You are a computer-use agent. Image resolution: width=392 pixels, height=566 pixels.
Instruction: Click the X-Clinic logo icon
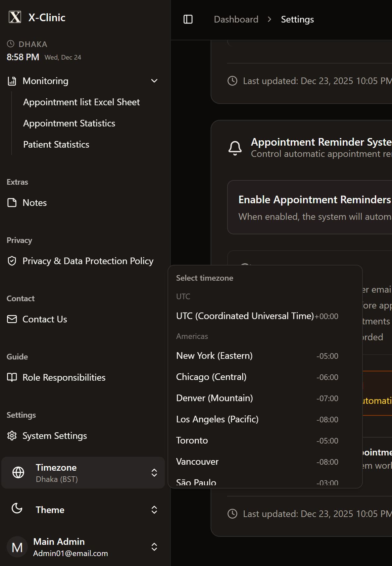15,17
